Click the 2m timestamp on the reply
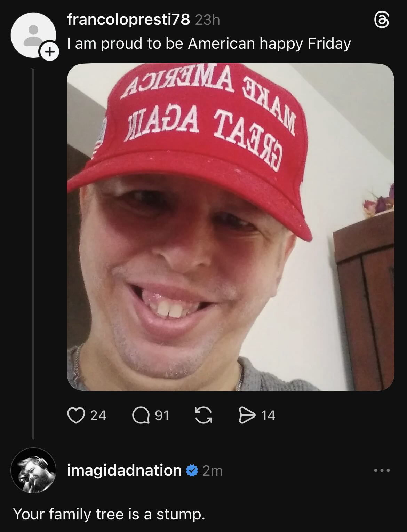Viewport: 407px width, 532px height. (x=212, y=471)
